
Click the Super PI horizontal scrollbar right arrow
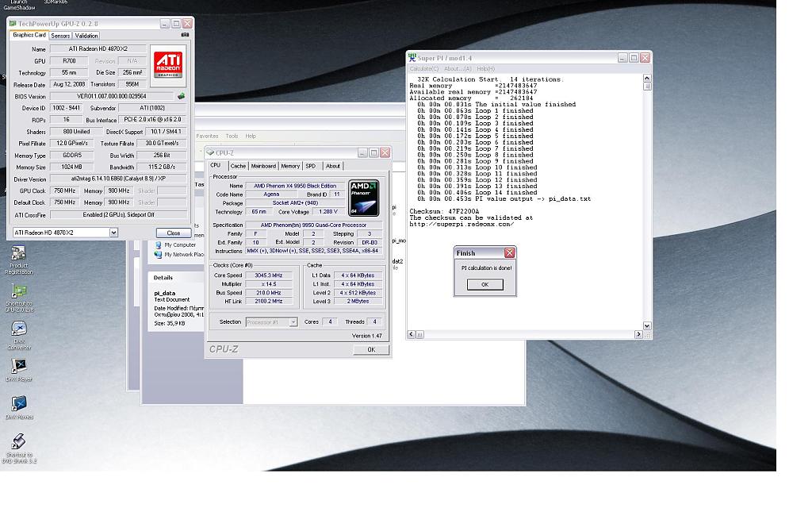pyautogui.click(x=638, y=334)
